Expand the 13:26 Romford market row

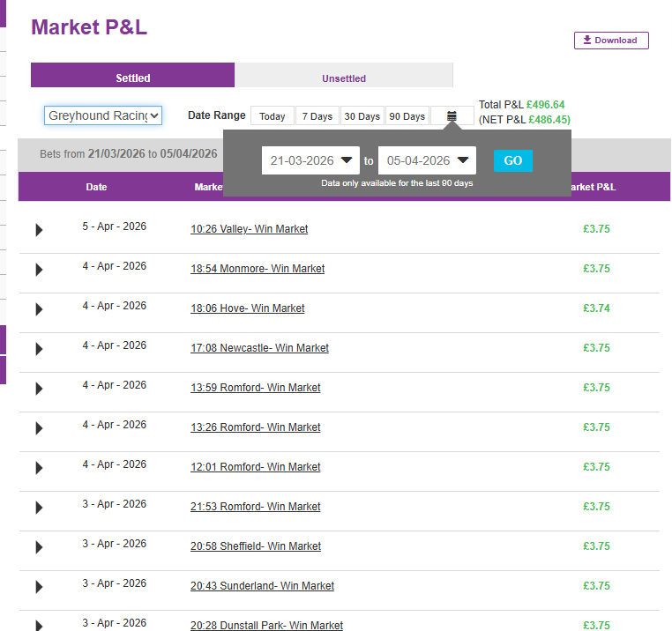coord(39,428)
